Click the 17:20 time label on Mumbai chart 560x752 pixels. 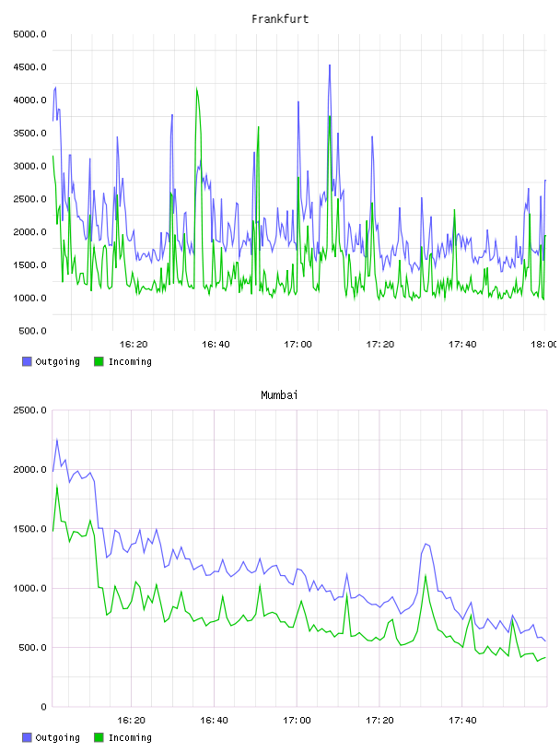pyautogui.click(x=379, y=721)
